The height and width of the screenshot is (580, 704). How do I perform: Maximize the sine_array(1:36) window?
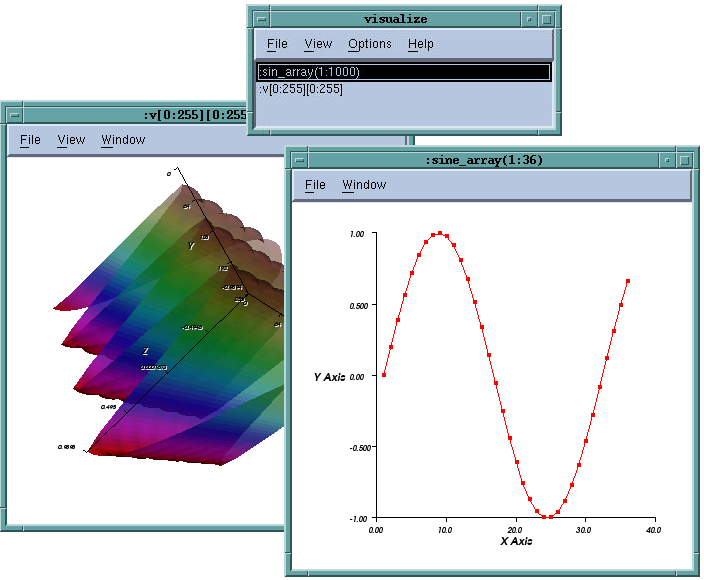[x=684, y=160]
